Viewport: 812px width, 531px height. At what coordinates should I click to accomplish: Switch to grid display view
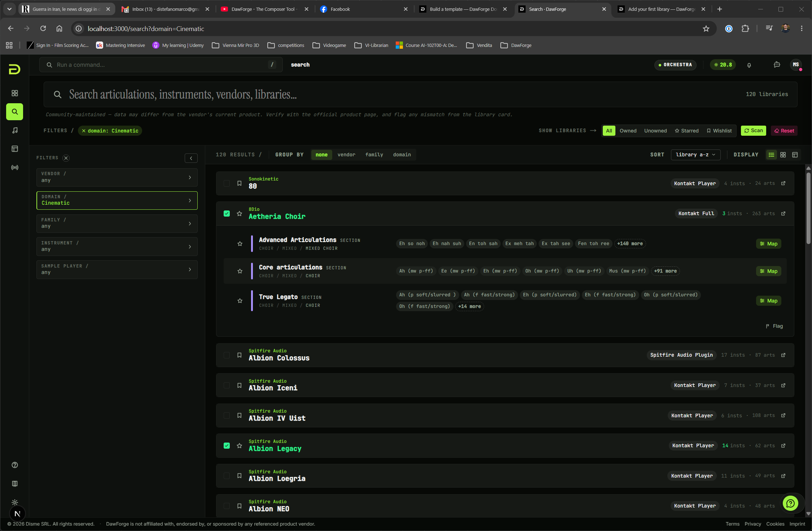[783, 155]
